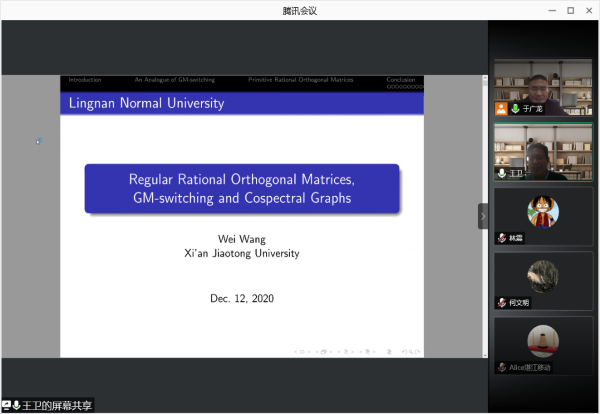Screen dimensions: 600x414
Task: Click the muted mic icon next to 何文明
Action: pyautogui.click(x=502, y=302)
